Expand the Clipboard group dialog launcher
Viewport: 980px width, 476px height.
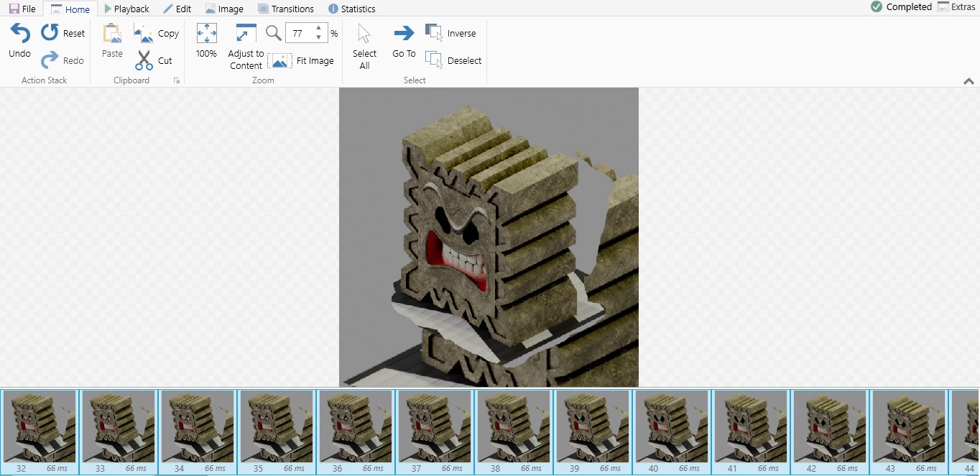pyautogui.click(x=177, y=81)
